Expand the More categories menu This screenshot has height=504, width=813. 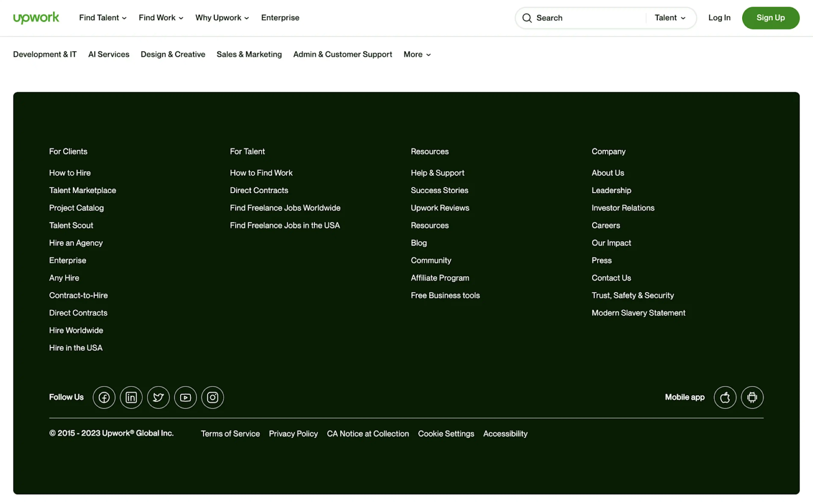[x=417, y=54]
